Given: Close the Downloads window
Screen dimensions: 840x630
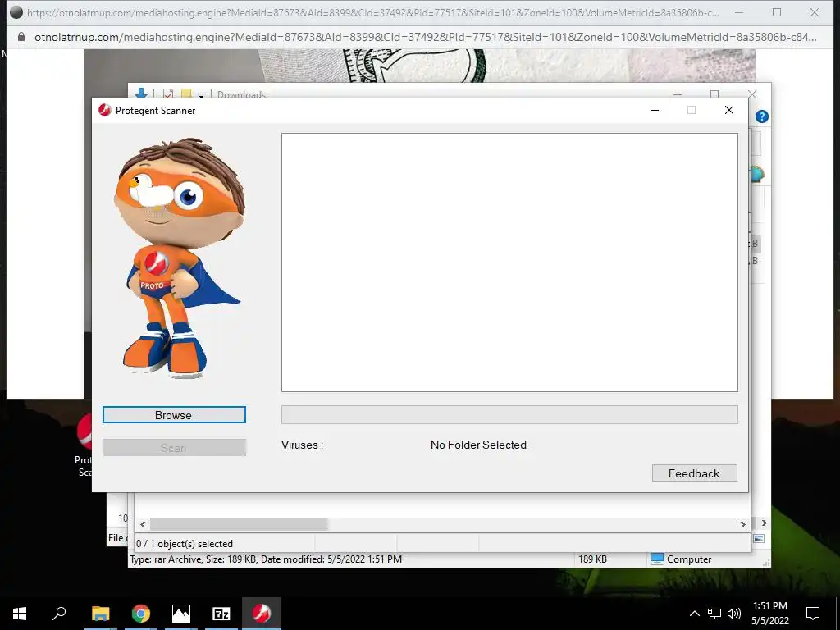Looking at the screenshot, I should pyautogui.click(x=752, y=94).
